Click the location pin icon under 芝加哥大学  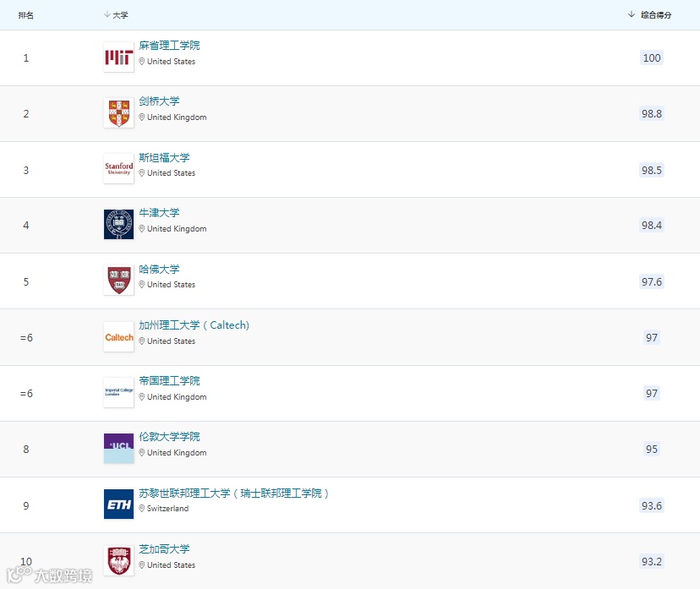coord(141,565)
